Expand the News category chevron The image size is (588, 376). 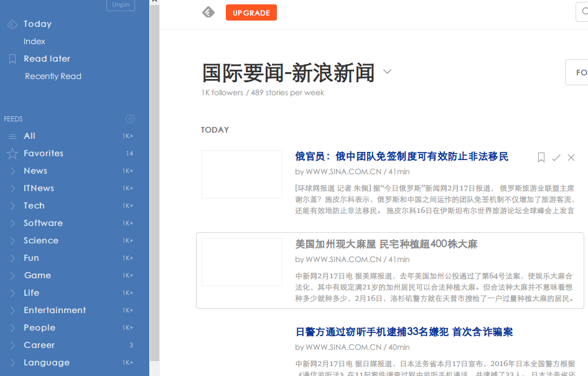point(12,171)
